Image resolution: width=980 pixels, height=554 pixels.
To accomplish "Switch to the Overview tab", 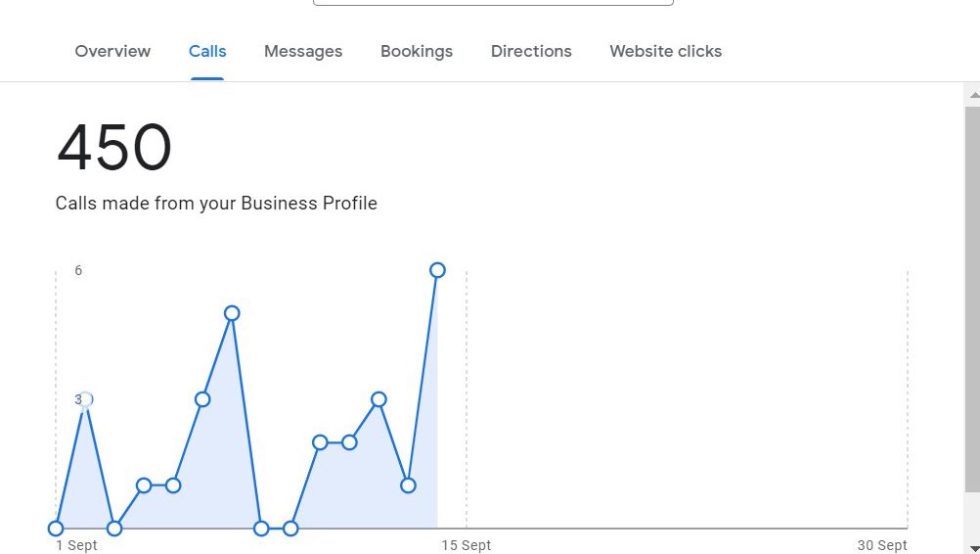I will click(x=112, y=51).
